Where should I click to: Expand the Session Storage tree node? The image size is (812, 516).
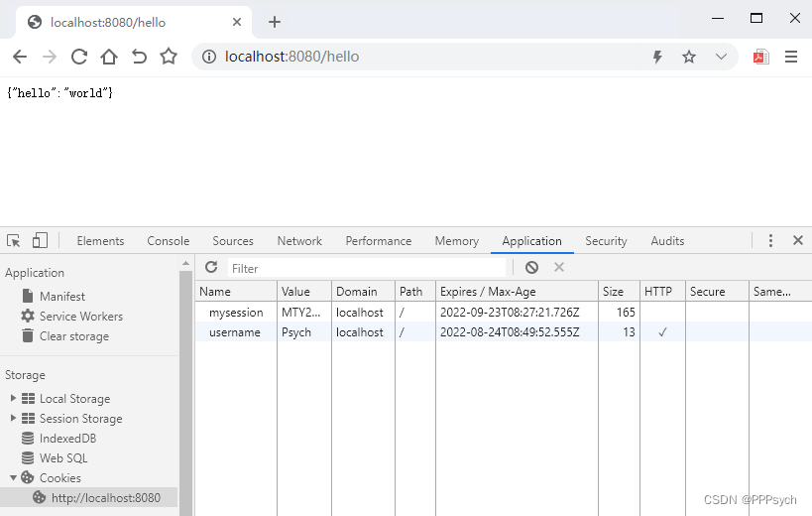click(x=13, y=418)
